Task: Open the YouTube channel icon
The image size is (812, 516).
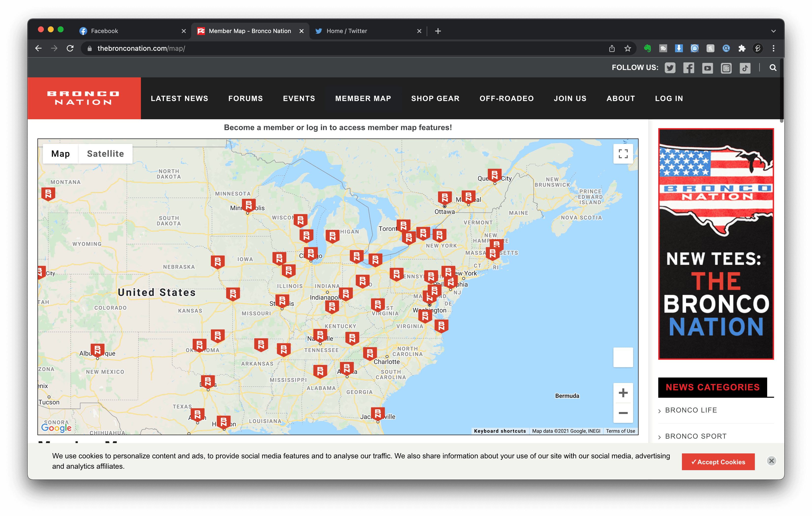Action: [x=707, y=68]
